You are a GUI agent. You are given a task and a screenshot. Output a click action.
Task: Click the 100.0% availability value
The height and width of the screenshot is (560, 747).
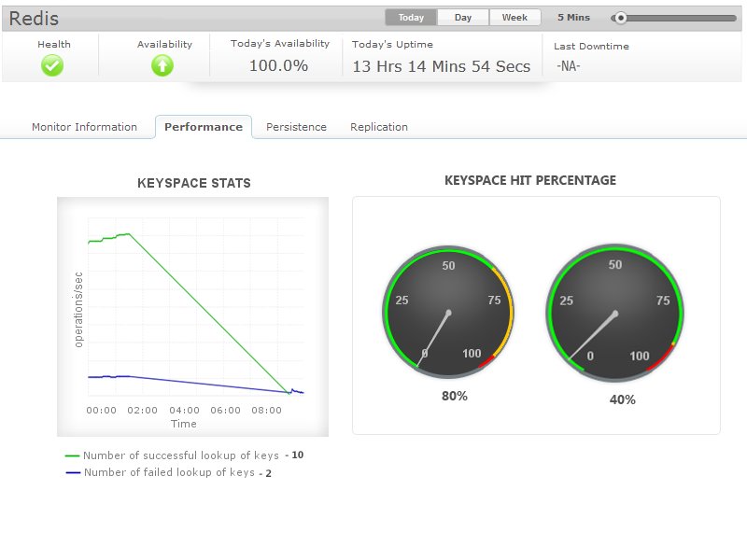click(278, 65)
